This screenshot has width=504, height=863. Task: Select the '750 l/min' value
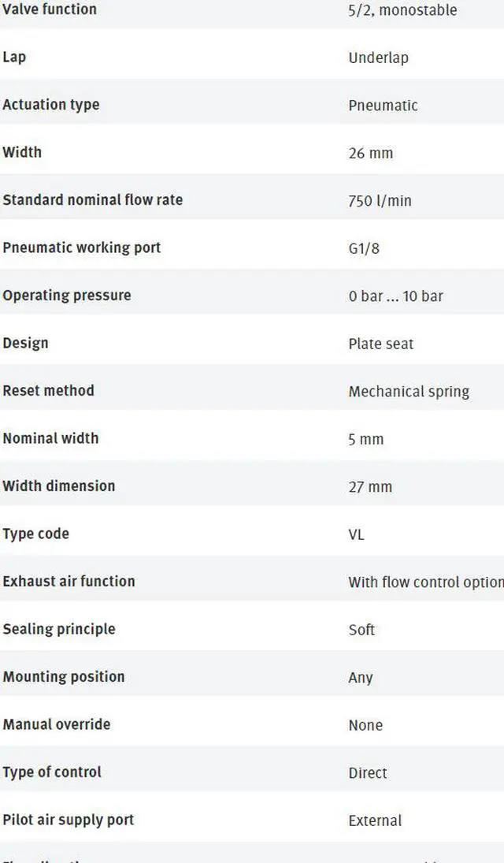[380, 201]
